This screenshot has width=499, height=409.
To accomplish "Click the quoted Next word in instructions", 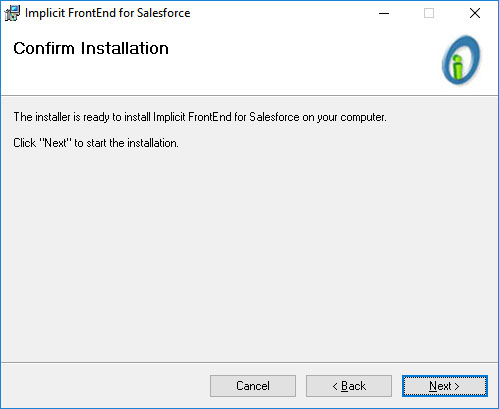I will (56, 143).
